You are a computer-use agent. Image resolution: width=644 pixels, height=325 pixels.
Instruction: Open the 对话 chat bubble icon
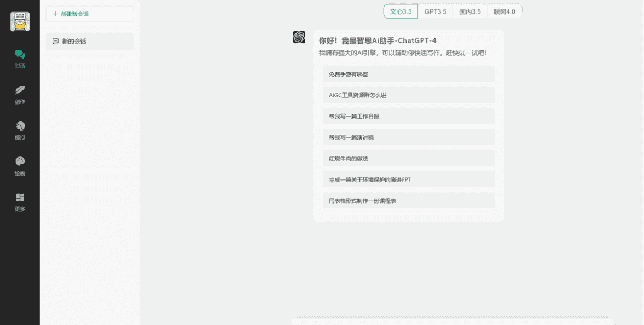click(20, 54)
